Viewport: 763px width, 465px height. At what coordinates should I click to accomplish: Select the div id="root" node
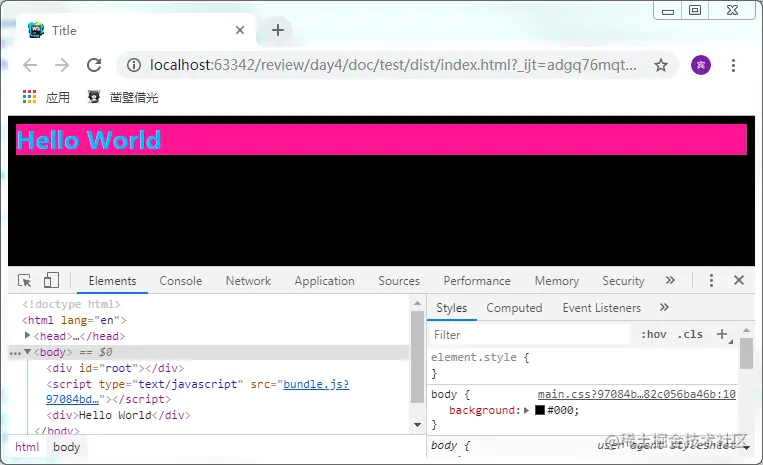pos(115,368)
